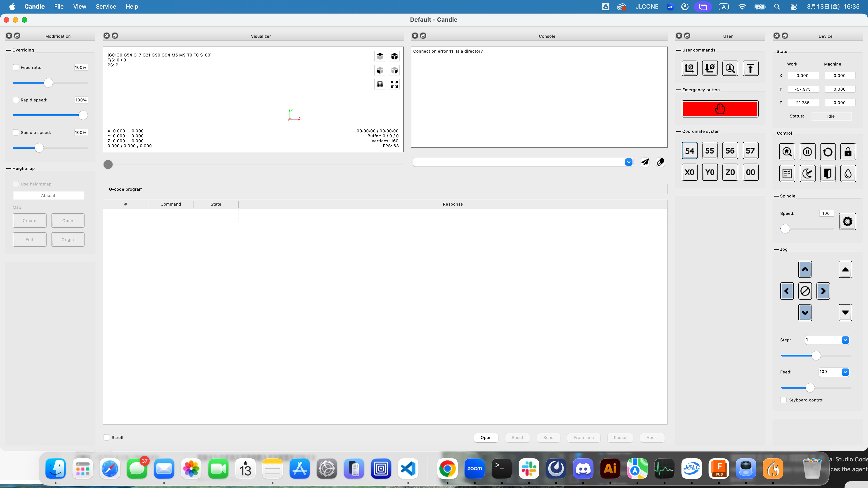Open the jog Feed dropdown

point(845,372)
